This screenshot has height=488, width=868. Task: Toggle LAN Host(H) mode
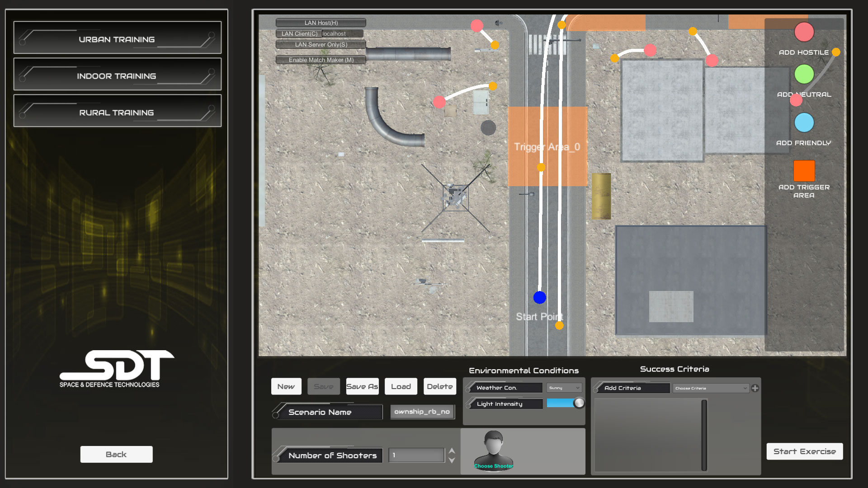(x=321, y=22)
